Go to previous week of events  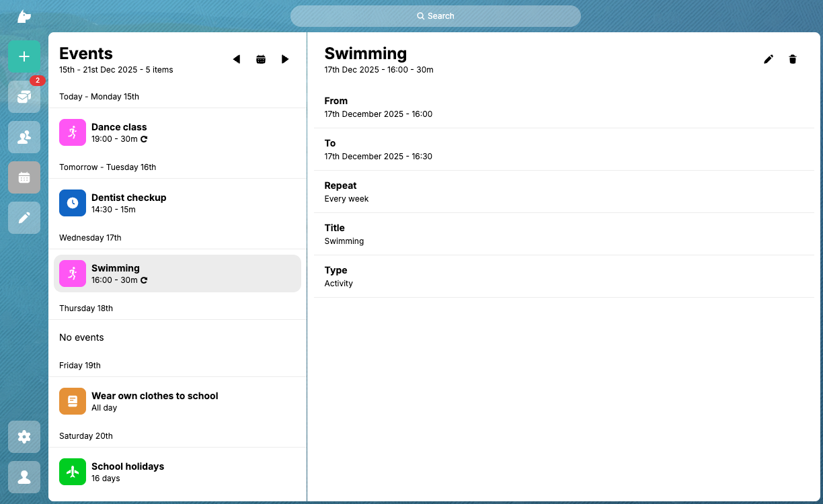[237, 59]
